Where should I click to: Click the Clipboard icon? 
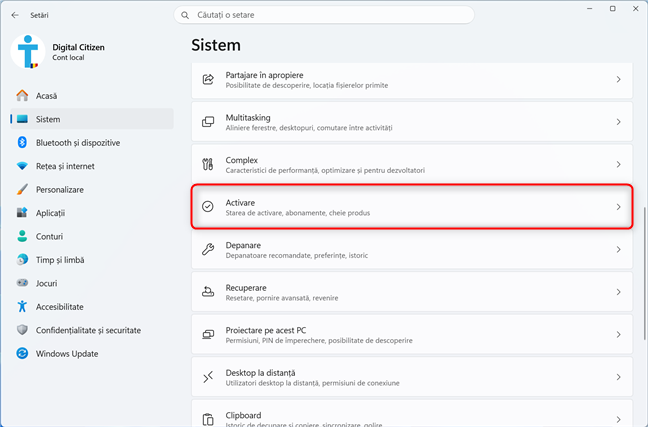coord(208,419)
